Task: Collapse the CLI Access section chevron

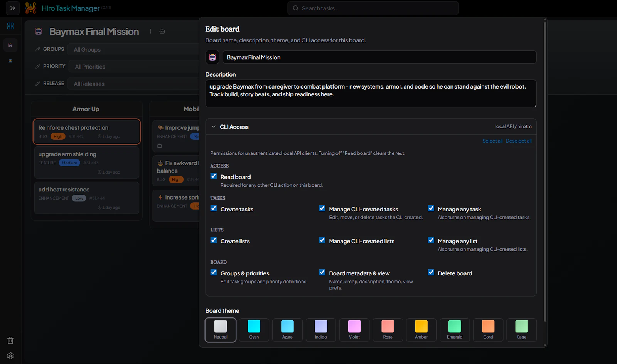Action: (x=214, y=127)
